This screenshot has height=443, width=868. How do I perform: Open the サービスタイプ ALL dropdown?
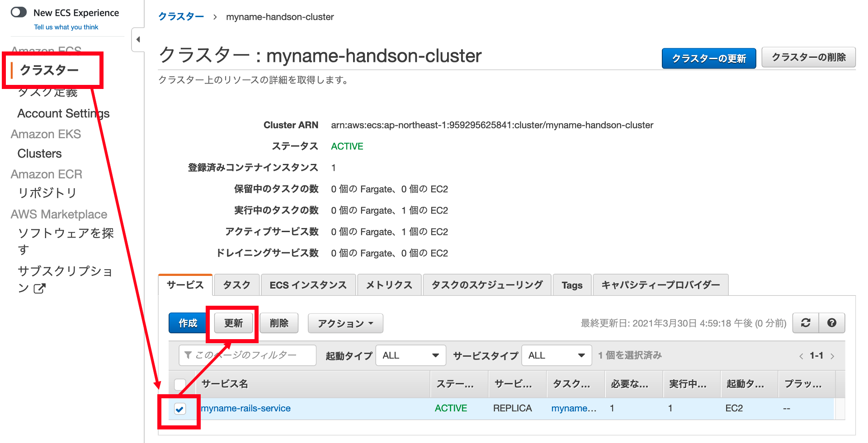(557, 355)
